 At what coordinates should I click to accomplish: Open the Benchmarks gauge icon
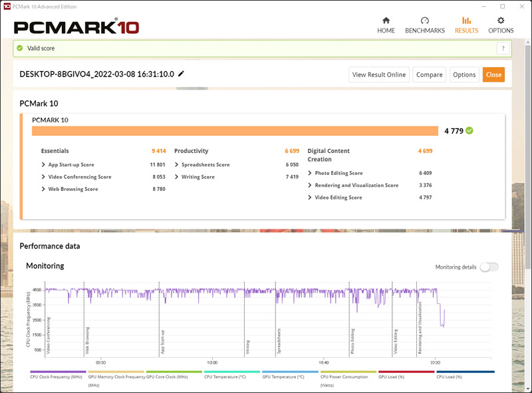(x=425, y=21)
